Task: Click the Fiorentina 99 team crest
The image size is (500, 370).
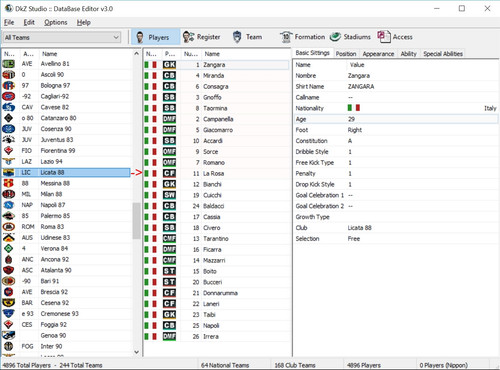Action: (9, 151)
